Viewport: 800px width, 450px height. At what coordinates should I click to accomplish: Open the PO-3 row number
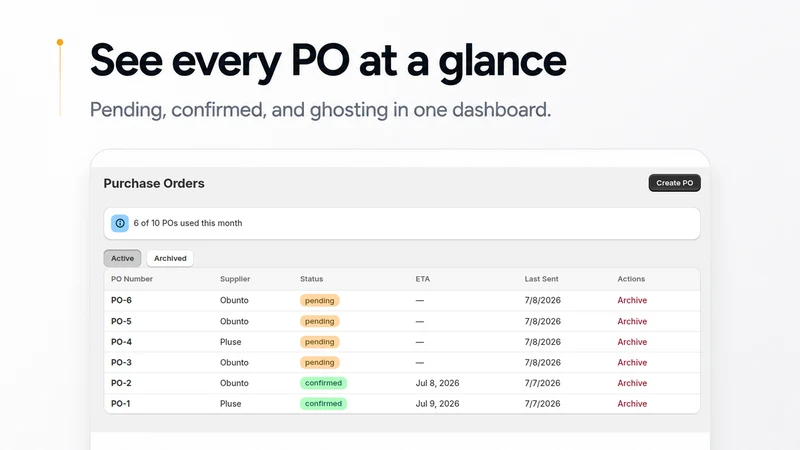pyautogui.click(x=121, y=363)
